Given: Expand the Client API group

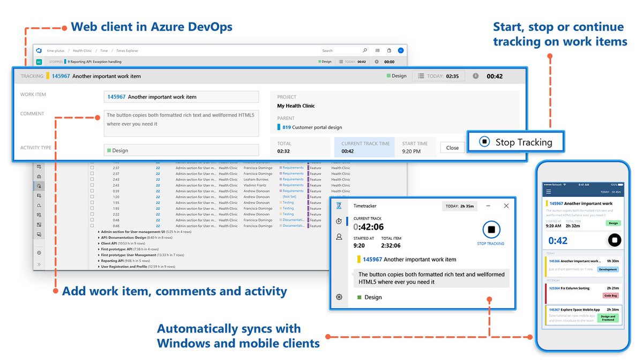Looking at the screenshot, I should pyautogui.click(x=99, y=243).
